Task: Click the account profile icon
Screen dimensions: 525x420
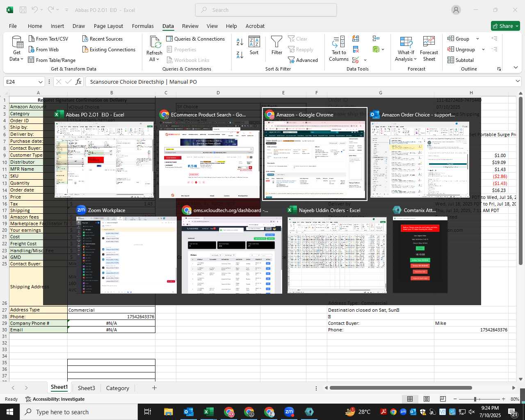Action: coord(456,10)
